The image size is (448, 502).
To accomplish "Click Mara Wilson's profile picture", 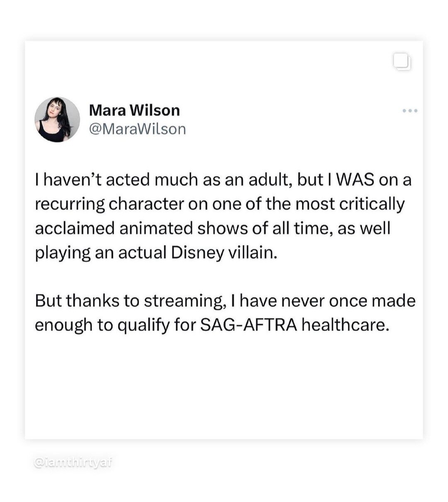I will pos(57,120).
